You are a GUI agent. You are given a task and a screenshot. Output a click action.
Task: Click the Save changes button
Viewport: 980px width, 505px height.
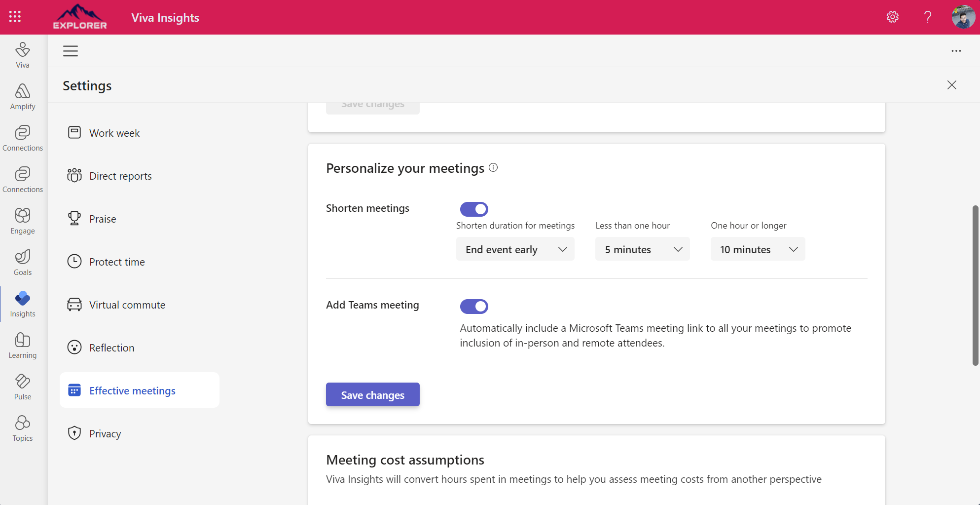pyautogui.click(x=372, y=394)
